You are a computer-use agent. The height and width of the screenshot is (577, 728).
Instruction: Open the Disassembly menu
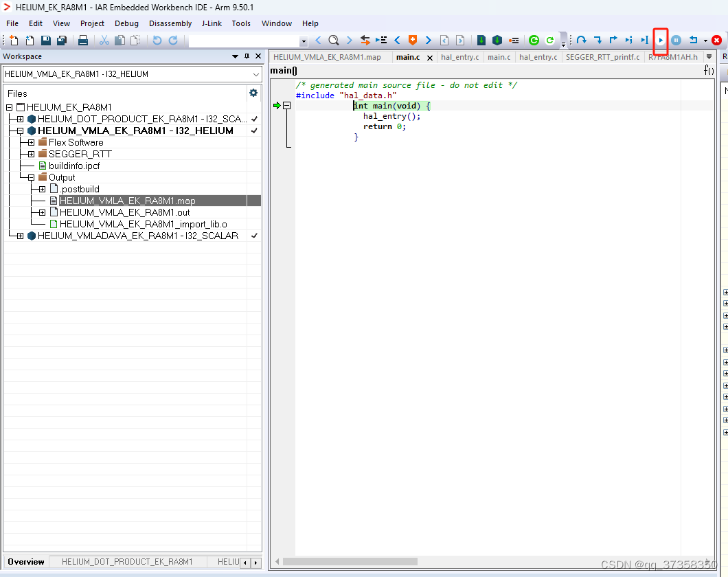[x=170, y=23]
